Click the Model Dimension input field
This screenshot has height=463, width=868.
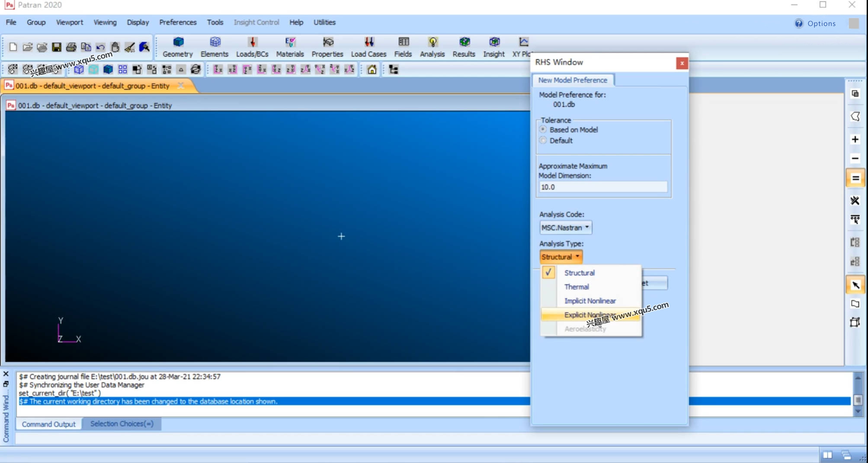click(x=603, y=187)
